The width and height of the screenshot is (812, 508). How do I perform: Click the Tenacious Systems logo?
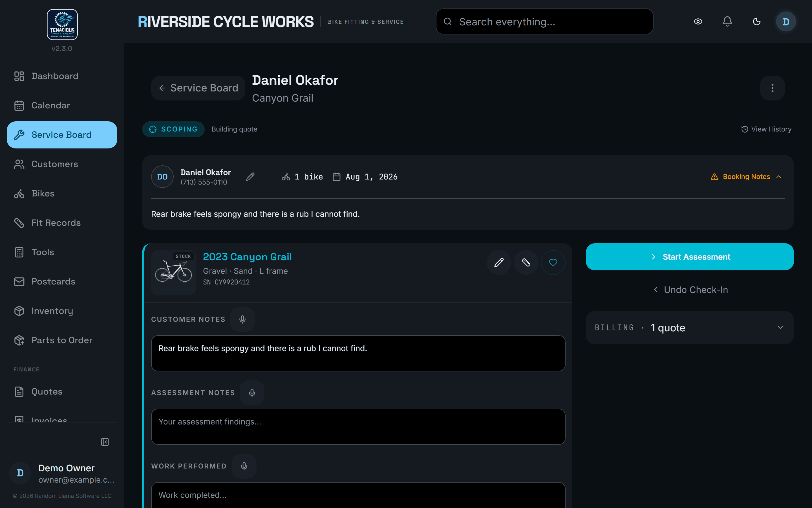[x=62, y=25]
